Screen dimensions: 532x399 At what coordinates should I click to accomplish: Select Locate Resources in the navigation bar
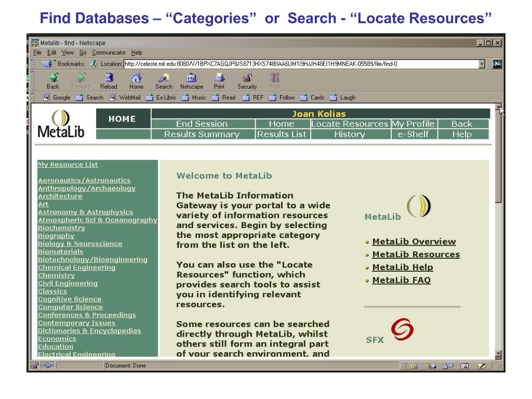(x=350, y=124)
